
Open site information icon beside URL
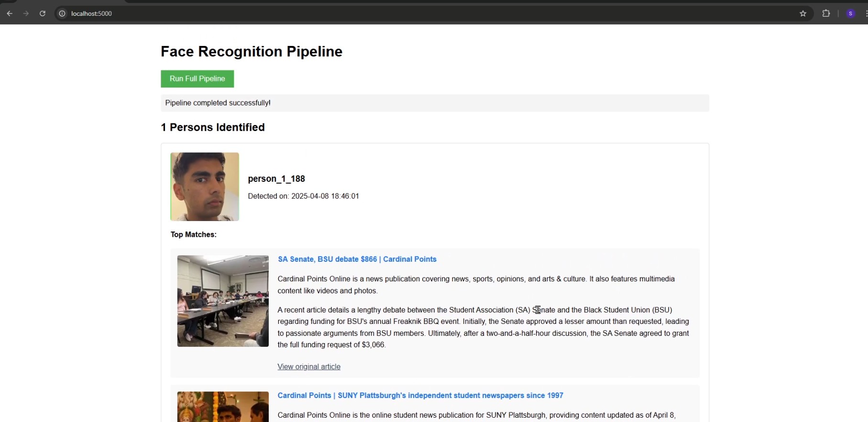click(62, 13)
